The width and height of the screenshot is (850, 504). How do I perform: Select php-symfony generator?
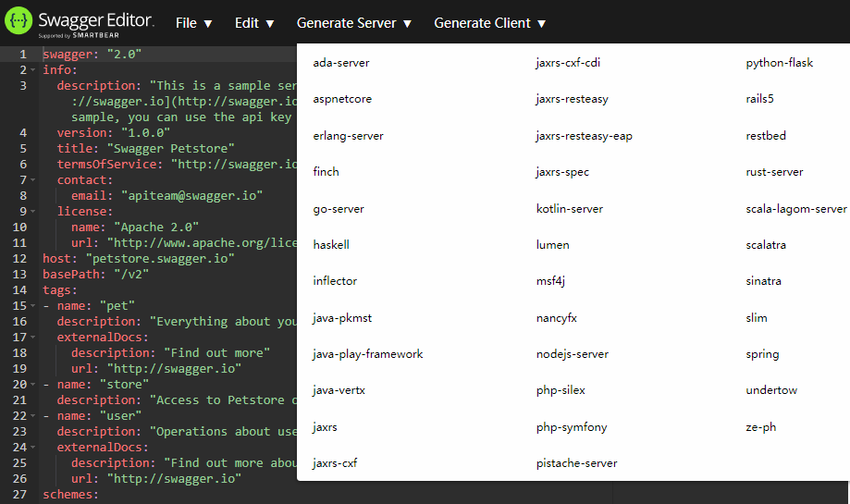pyautogui.click(x=572, y=427)
